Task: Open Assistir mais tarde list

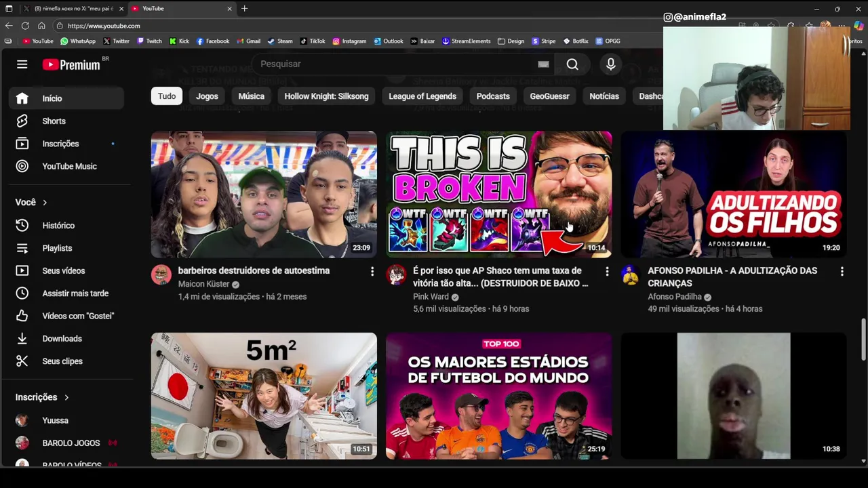Action: pos(66,293)
